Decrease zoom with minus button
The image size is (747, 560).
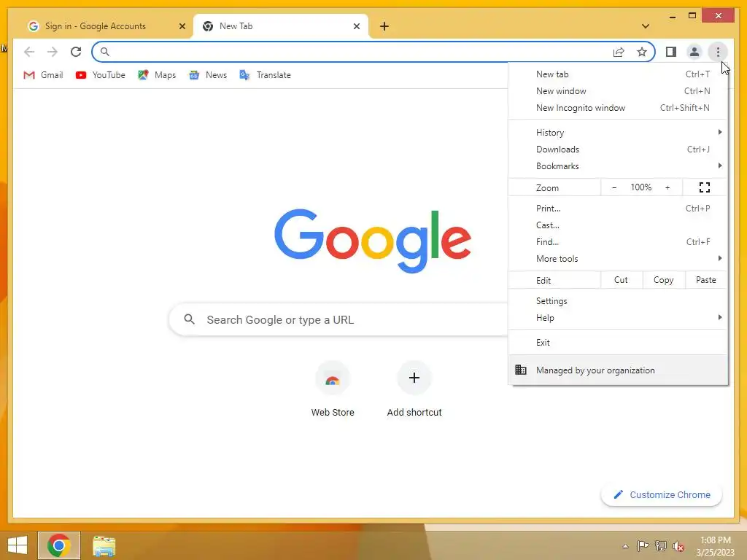[x=614, y=187]
